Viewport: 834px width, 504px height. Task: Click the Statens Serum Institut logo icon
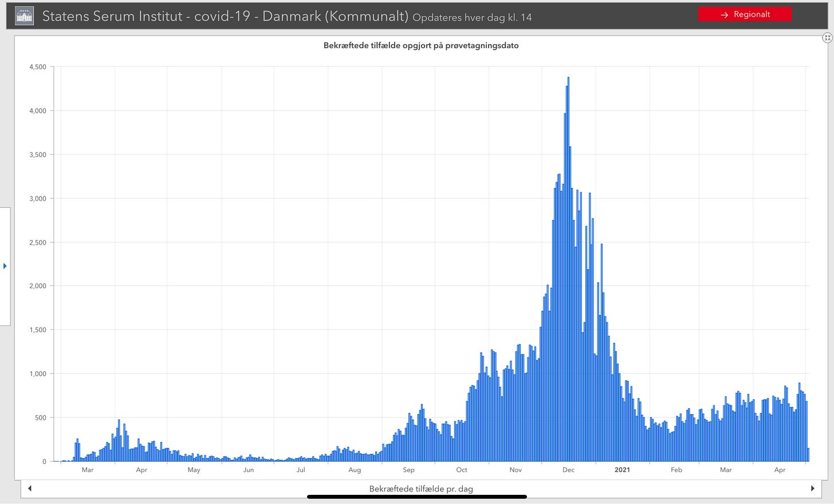(24, 15)
